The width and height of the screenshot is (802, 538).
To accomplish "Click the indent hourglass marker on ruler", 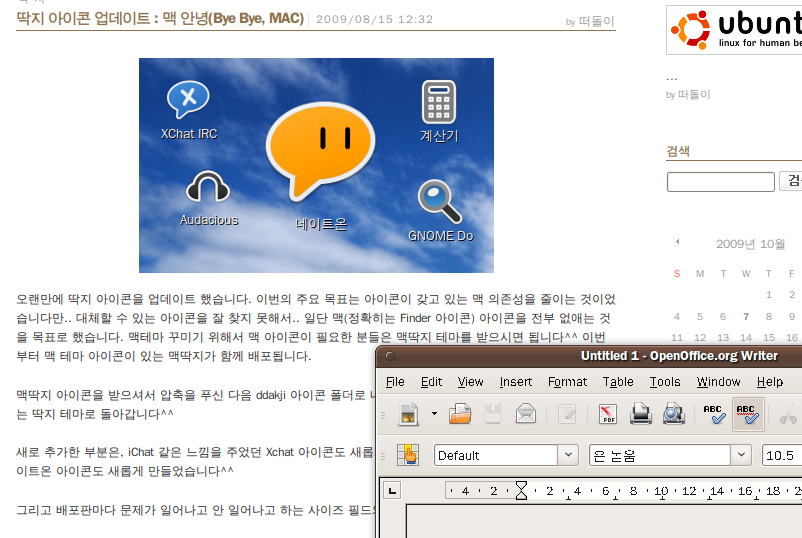I will pyautogui.click(x=521, y=491).
